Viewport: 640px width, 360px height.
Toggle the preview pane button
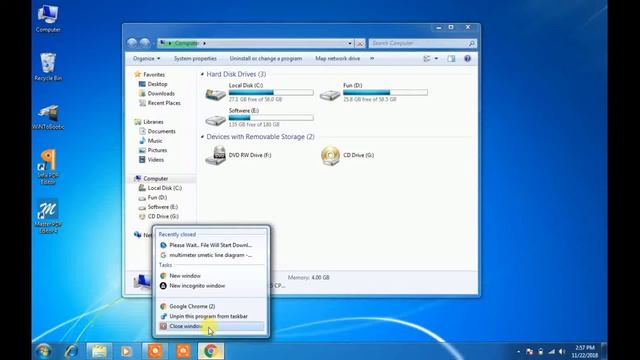(451, 59)
